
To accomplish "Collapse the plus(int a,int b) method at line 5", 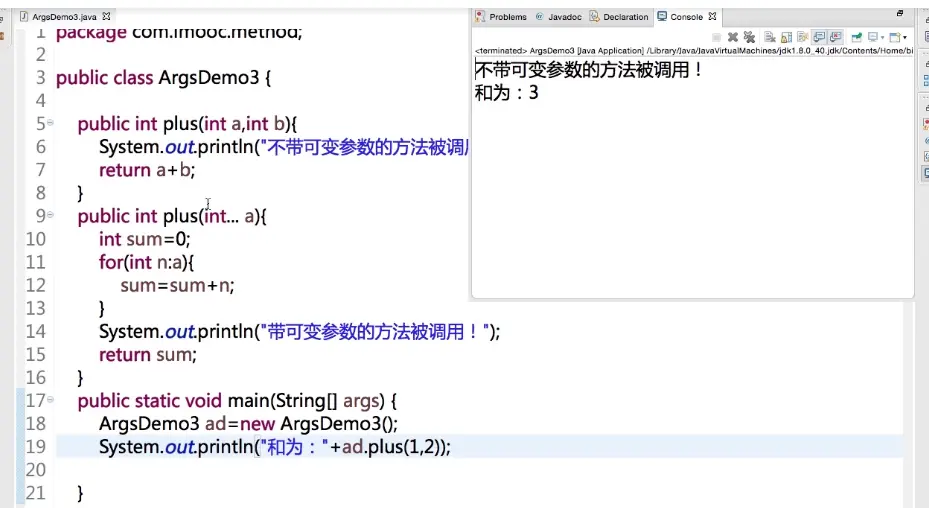I will pos(50,122).
